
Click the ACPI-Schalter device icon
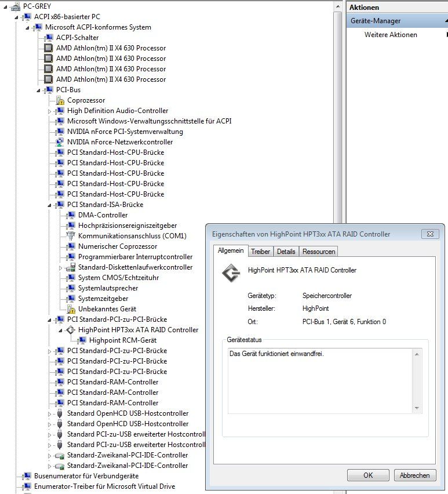pos(49,38)
